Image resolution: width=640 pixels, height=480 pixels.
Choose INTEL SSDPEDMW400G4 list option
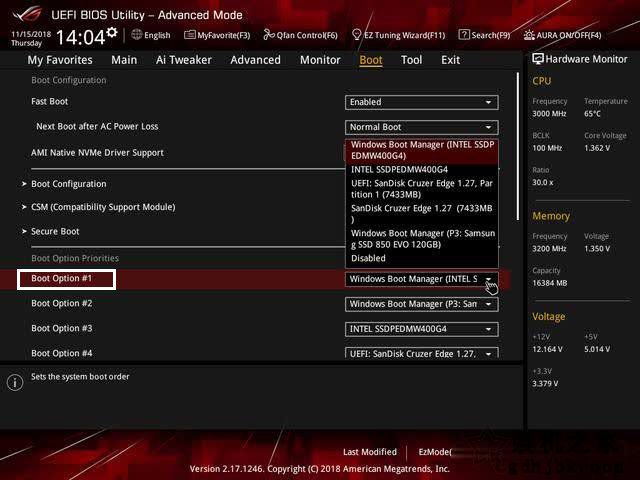tap(422, 169)
